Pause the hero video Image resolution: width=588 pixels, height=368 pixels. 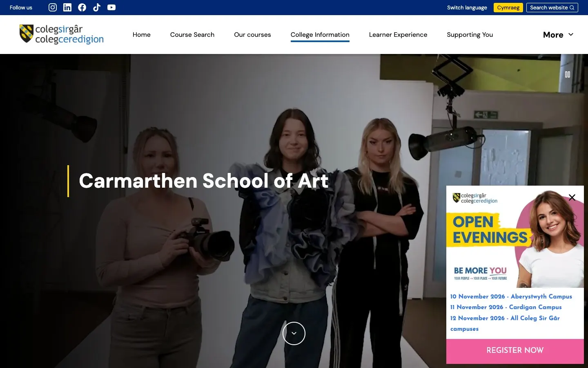[x=568, y=74]
